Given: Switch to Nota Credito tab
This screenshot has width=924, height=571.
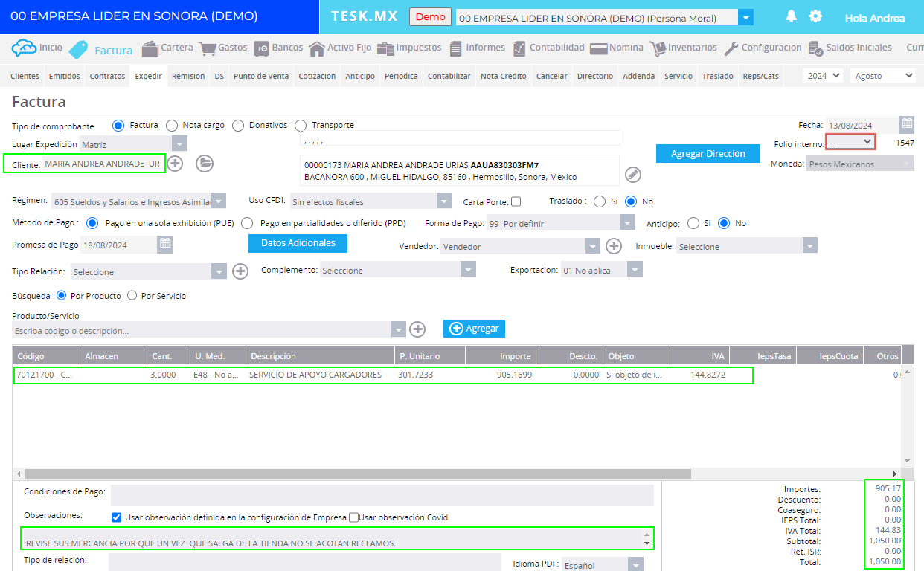Looking at the screenshot, I should [504, 76].
